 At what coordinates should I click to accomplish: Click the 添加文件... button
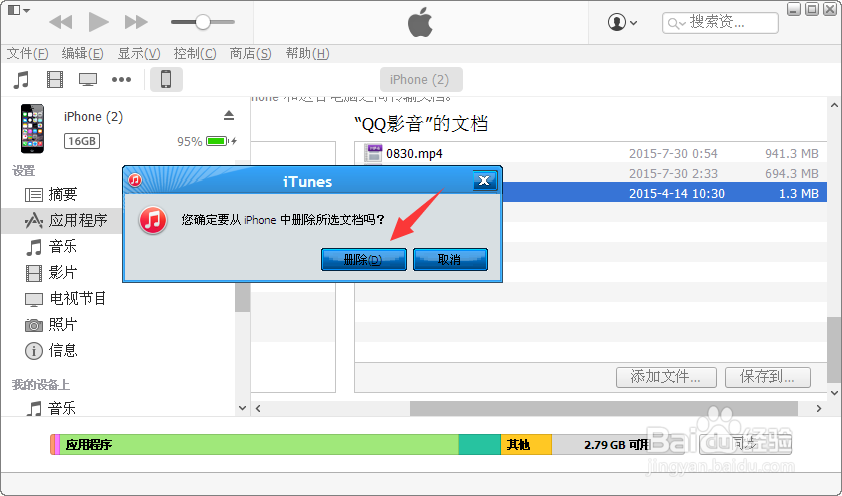666,377
